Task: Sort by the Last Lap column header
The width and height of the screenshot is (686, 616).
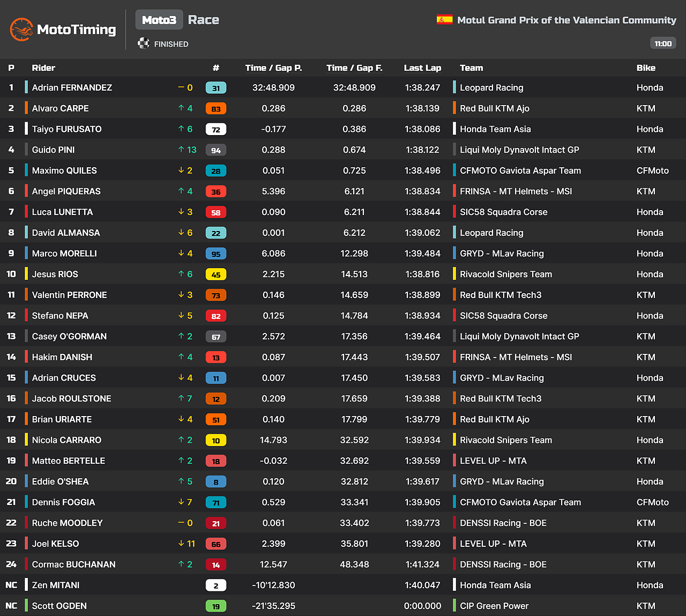Action: (x=423, y=68)
